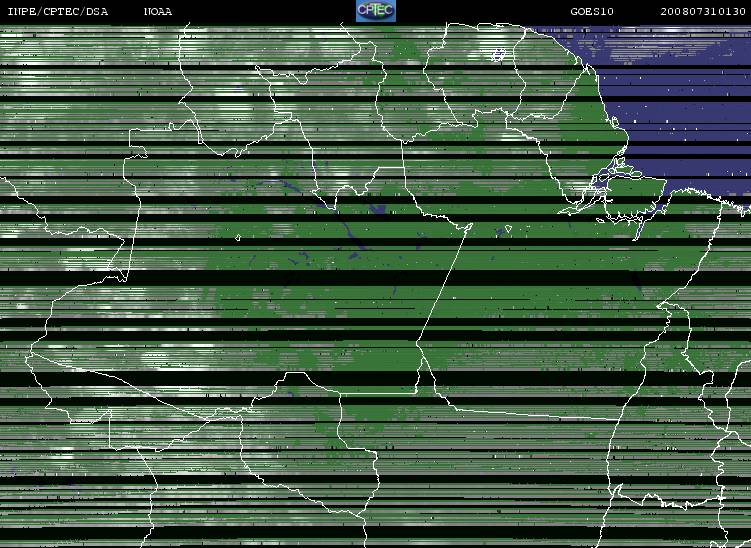Click the GOES10 satellite label
751x548 pixels.
592,11
